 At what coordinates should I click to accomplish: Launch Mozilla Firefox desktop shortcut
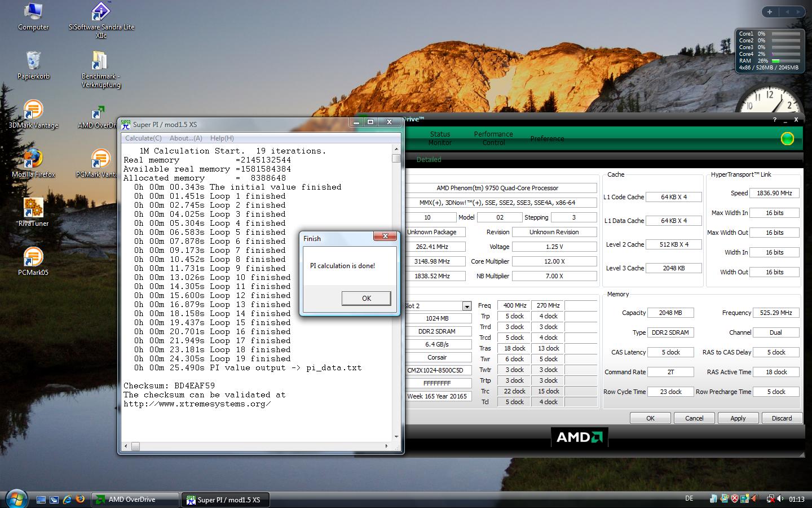tap(33, 164)
